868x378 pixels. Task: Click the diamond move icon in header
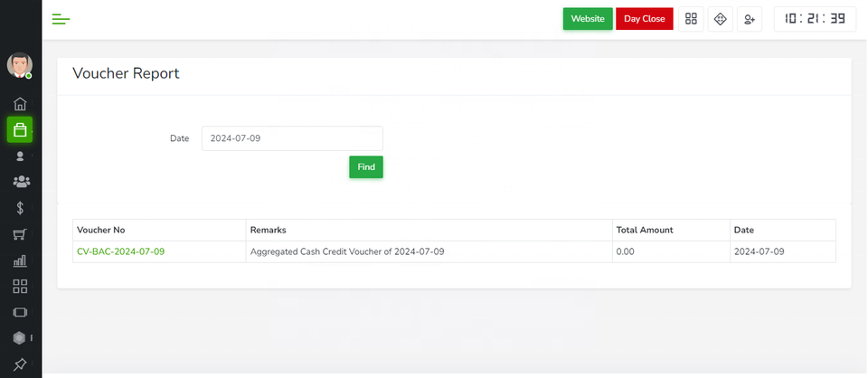(721, 19)
